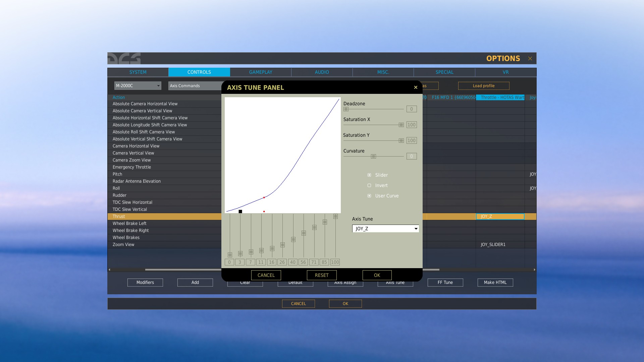Screen dimensions: 644x362
Task: Click the Saturation X slider handle
Action: pyautogui.click(x=401, y=125)
